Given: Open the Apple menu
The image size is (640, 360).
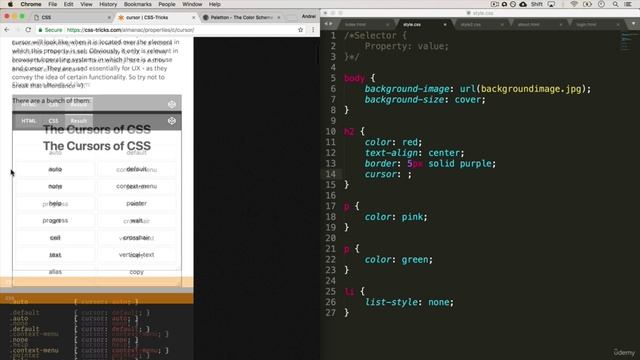Looking at the screenshot, I should pyautogui.click(x=10, y=4).
